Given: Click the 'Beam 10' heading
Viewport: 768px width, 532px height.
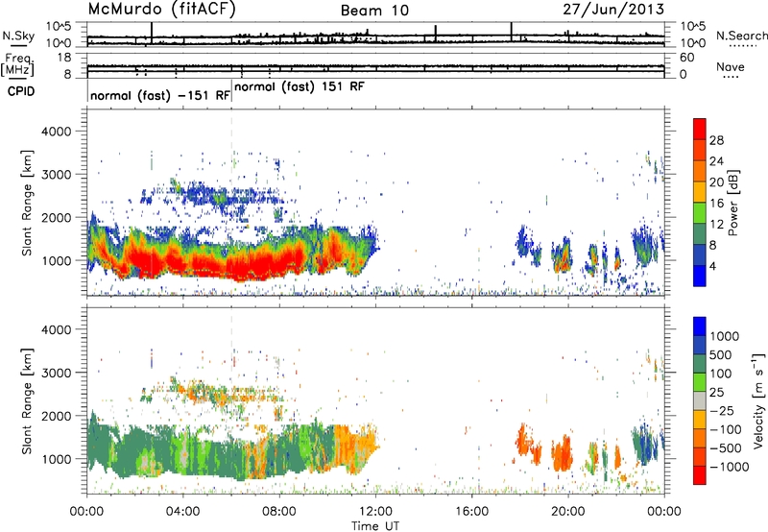Looking at the screenshot, I should [374, 11].
